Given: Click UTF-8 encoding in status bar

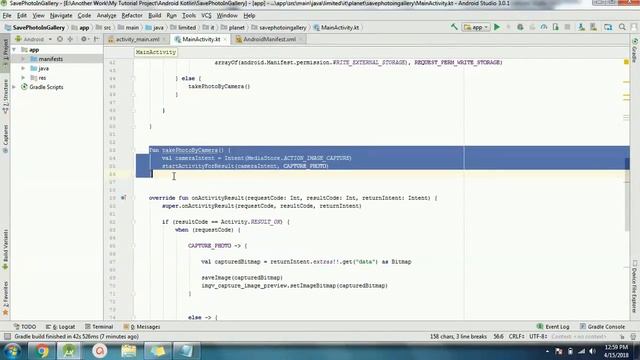Looking at the screenshot, I should 538,336.
